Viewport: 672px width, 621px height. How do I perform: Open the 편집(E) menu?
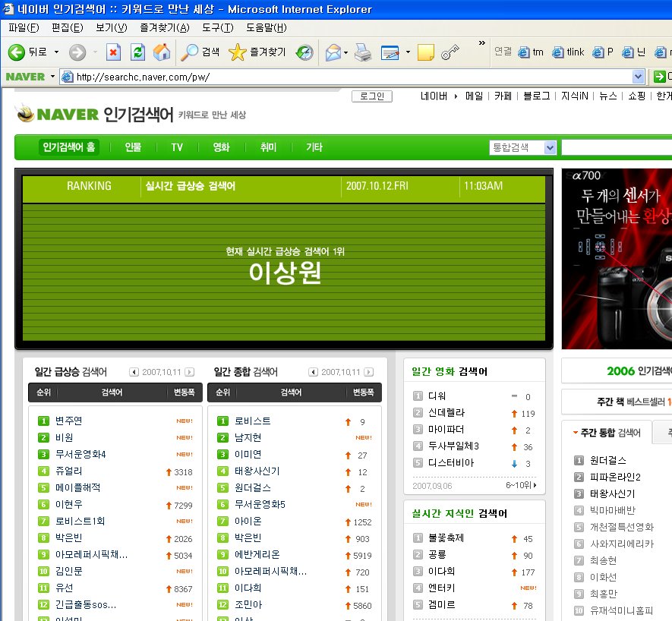pos(68,28)
